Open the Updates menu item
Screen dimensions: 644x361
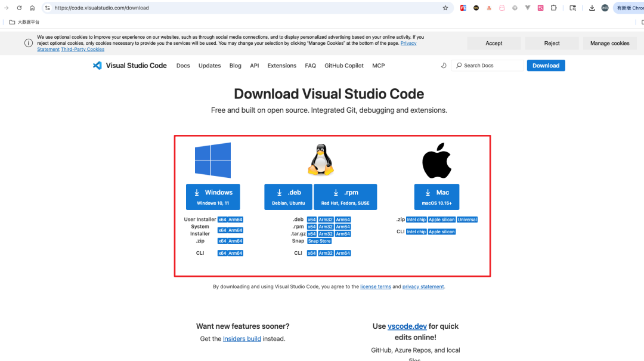209,66
